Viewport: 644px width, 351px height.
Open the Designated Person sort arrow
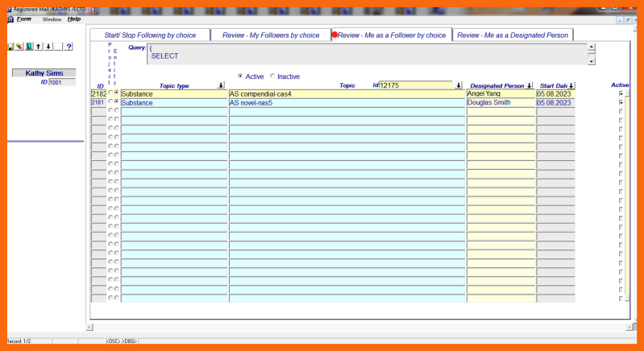coord(530,85)
